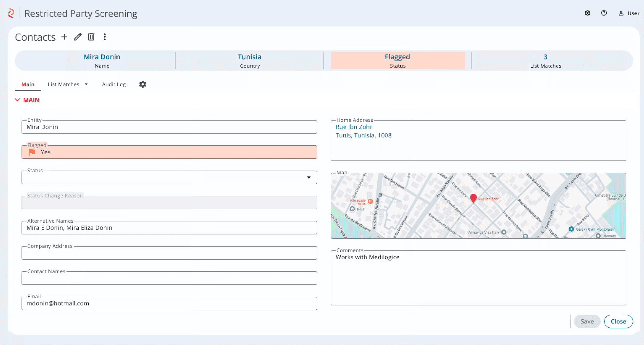Screen dimensions: 644x345
Task: Click the tab settings gear icon
Action: [142, 84]
